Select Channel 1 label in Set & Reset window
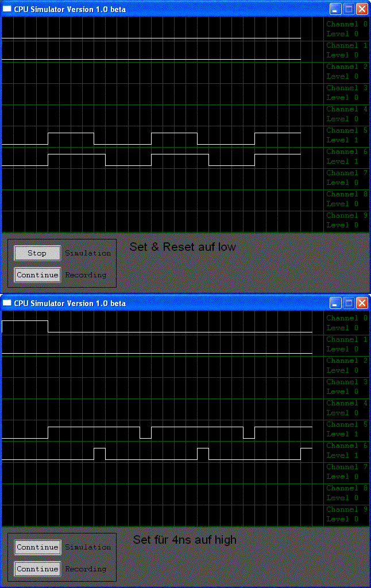371x588 pixels. [x=347, y=45]
